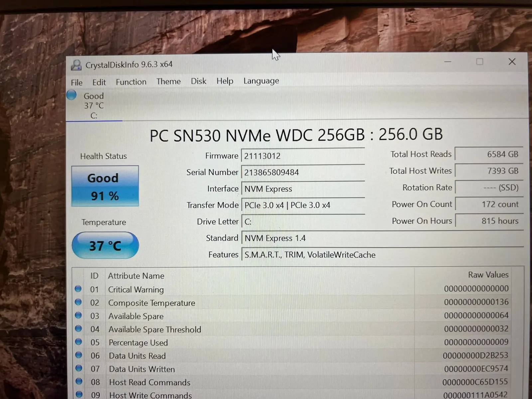Select the Data Units Read attribute name

[137, 356]
